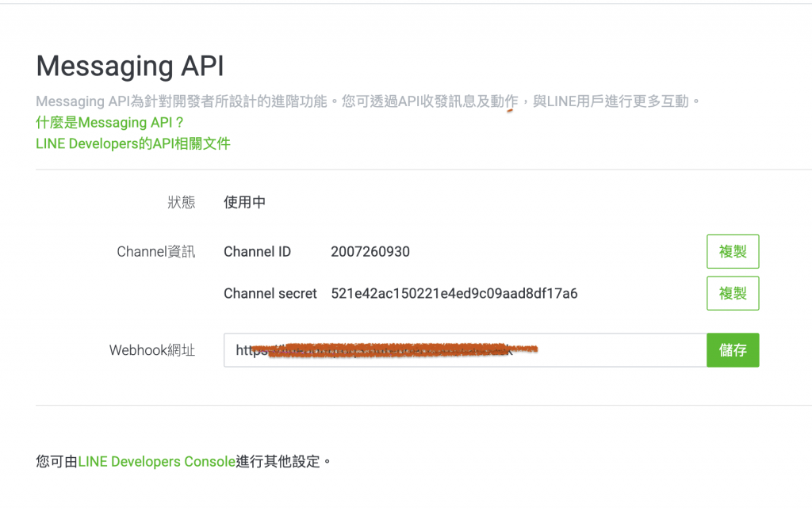Click the Channel ID label
This screenshot has height=511, width=812.
tap(258, 252)
